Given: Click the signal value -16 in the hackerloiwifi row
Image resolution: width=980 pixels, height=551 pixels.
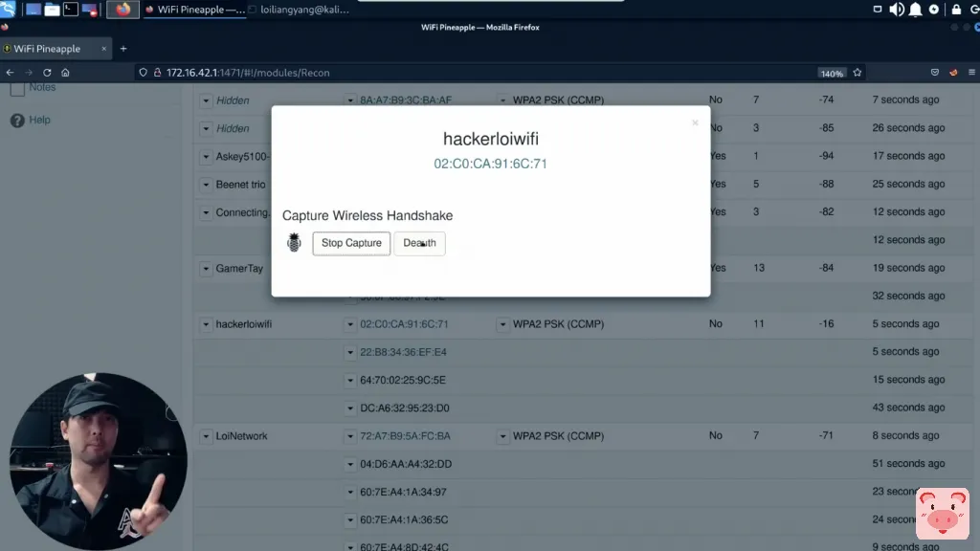Looking at the screenshot, I should point(826,323).
